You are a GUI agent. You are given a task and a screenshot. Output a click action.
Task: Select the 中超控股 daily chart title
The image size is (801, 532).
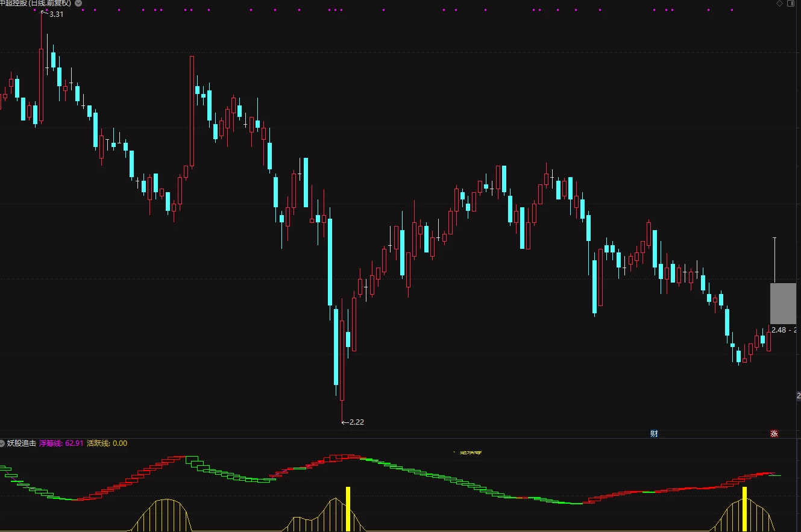coord(36,3)
